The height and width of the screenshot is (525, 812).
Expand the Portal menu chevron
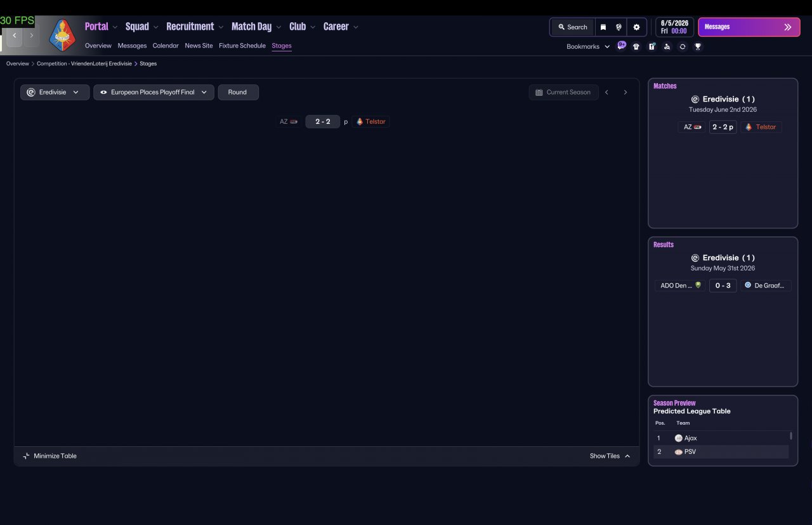click(x=115, y=27)
